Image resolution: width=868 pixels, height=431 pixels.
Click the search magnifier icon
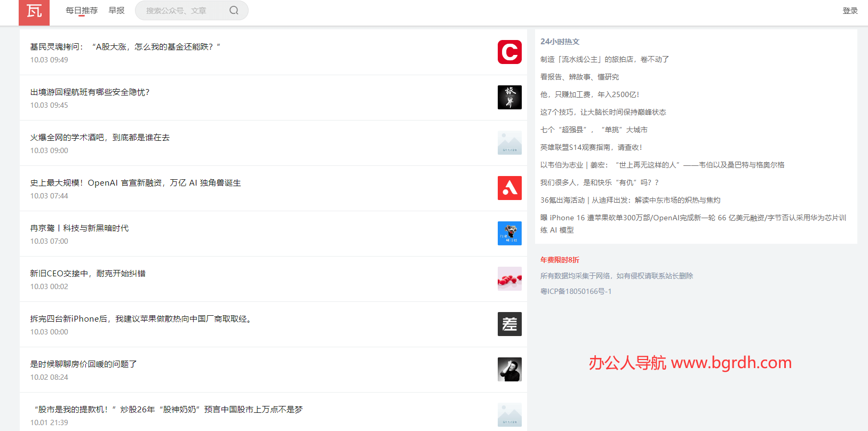(x=234, y=11)
